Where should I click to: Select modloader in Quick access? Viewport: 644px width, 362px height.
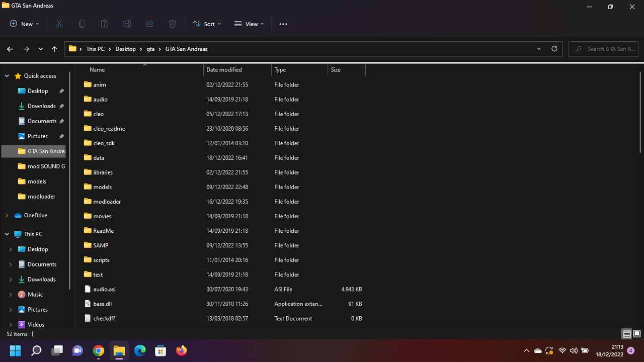(36, 197)
